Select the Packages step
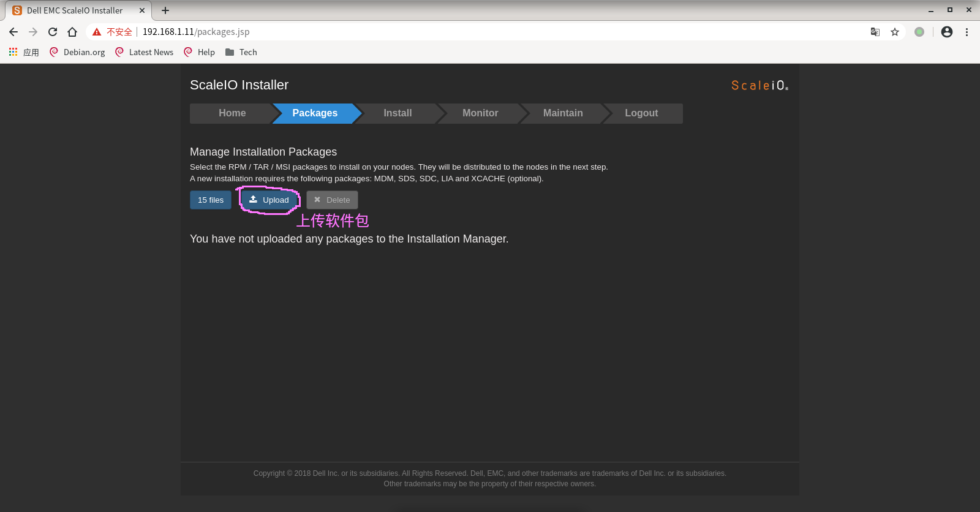The width and height of the screenshot is (980, 512). (x=315, y=113)
